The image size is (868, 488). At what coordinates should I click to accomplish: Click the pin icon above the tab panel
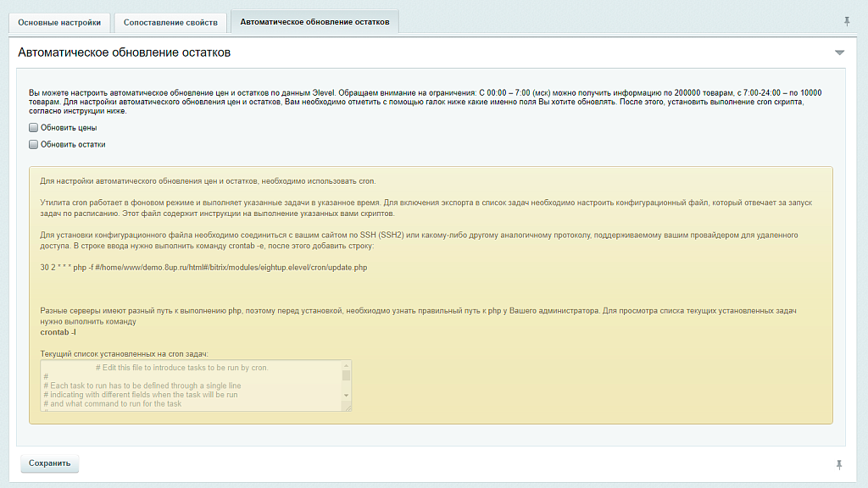tap(847, 21)
